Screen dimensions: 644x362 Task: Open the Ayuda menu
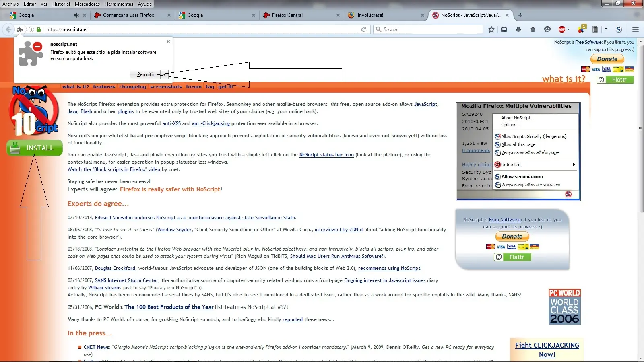[145, 4]
